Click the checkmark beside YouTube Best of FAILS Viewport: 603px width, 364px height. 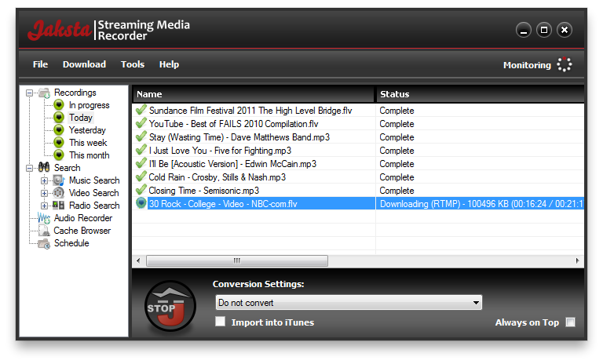coord(141,123)
